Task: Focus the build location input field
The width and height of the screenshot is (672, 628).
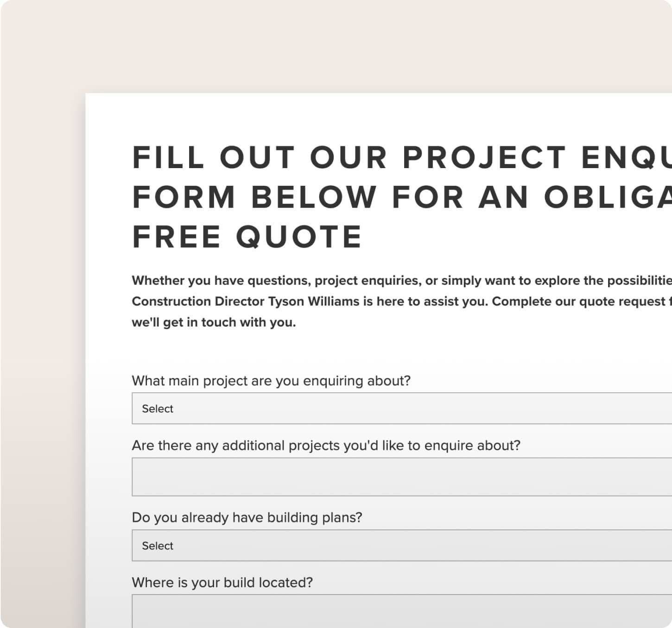Action: click(401, 610)
